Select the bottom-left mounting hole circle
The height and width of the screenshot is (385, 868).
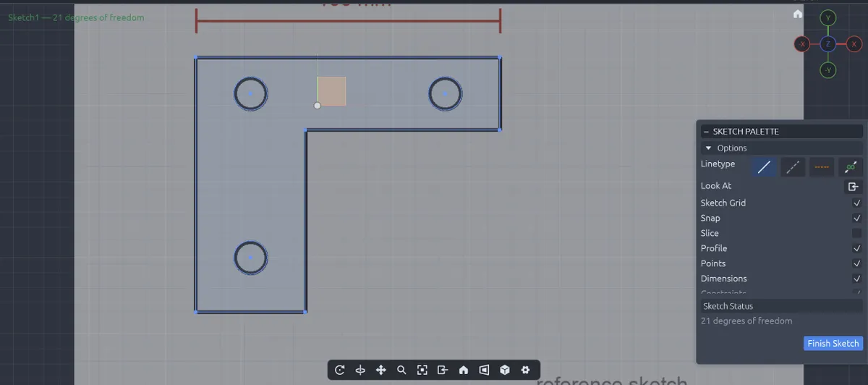coord(251,258)
